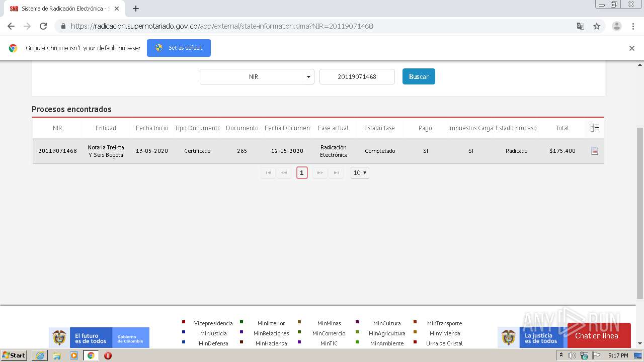Sort by Fecha Inicio column header
The height and width of the screenshot is (362, 644).
pyautogui.click(x=152, y=128)
